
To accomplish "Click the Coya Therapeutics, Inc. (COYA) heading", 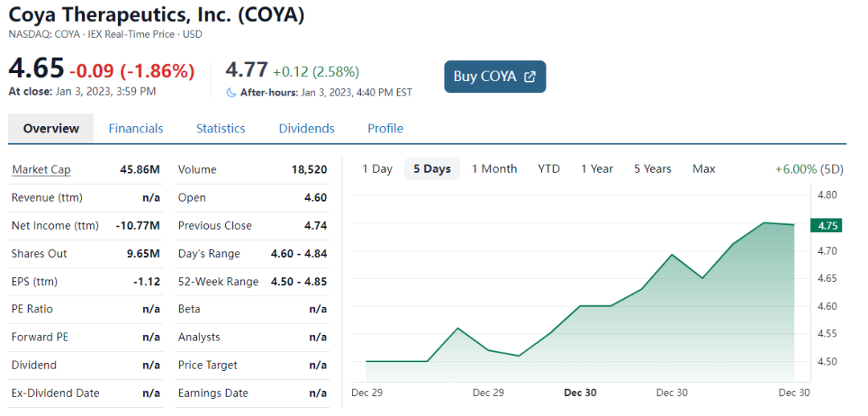I will pyautogui.click(x=157, y=15).
